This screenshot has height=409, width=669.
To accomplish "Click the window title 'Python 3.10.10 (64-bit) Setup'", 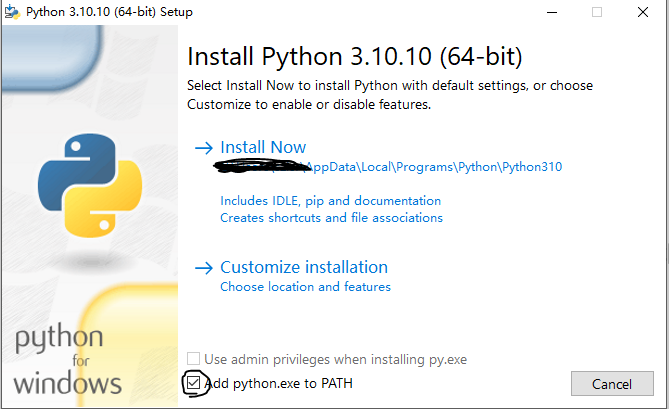I will click(x=110, y=12).
